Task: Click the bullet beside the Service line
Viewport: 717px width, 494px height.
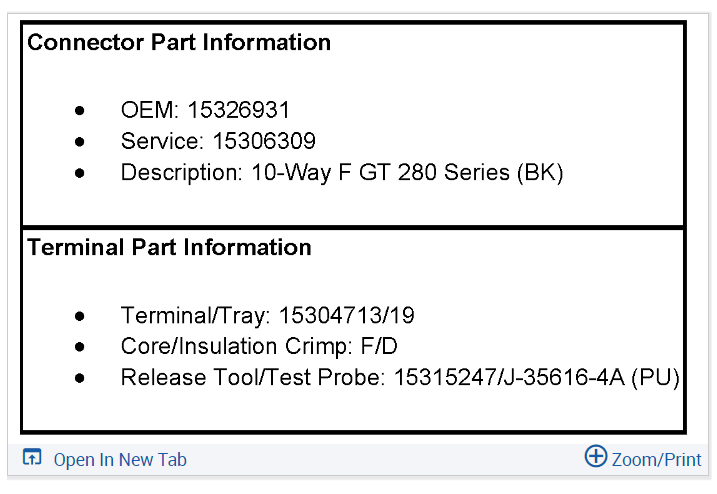Action: click(80, 141)
